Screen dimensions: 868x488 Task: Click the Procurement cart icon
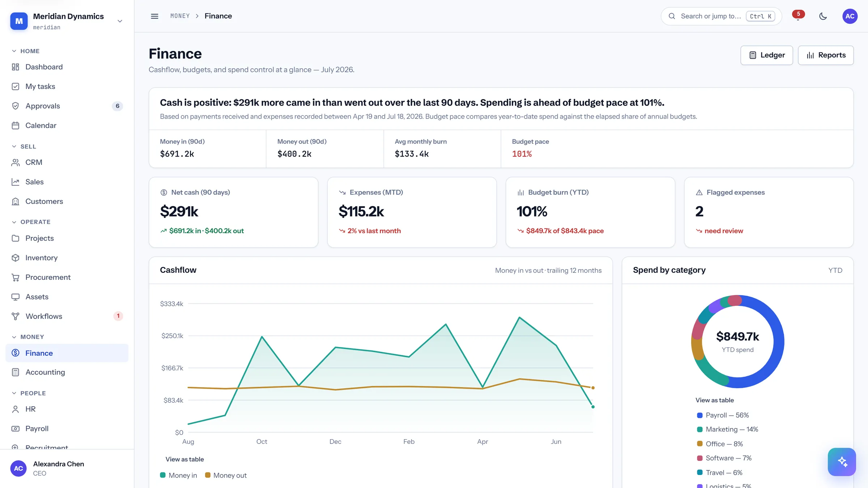point(16,277)
